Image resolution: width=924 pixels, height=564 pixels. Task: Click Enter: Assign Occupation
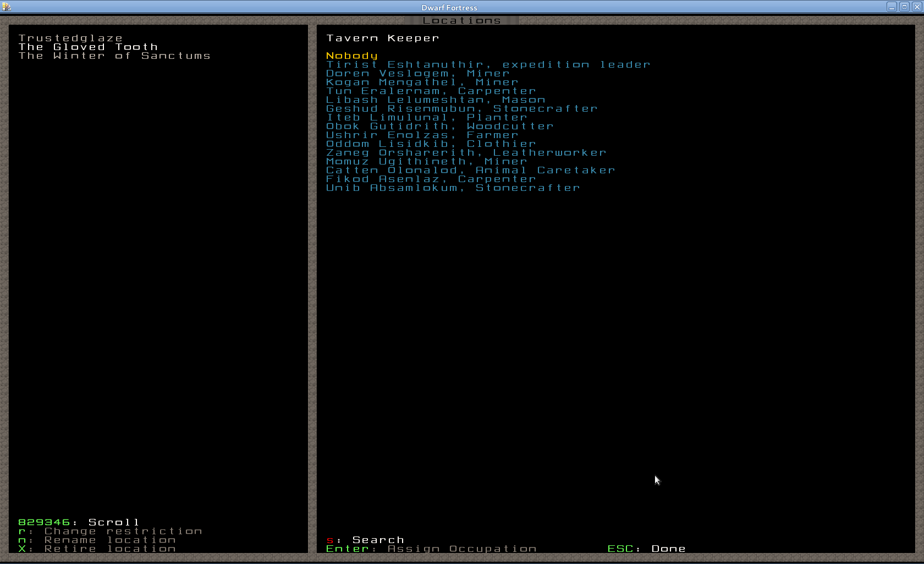(x=431, y=549)
